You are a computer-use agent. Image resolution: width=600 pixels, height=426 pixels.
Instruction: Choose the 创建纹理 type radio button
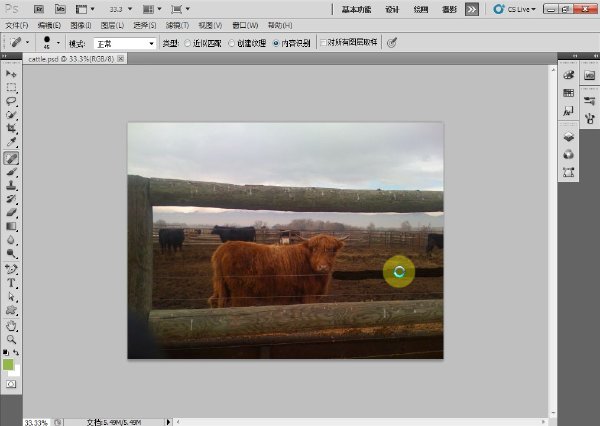point(232,43)
